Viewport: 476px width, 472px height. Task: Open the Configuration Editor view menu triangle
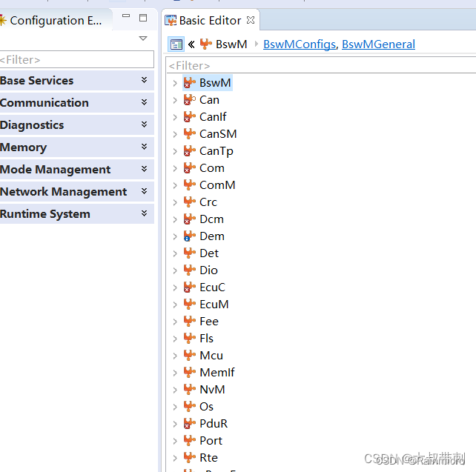pos(143,39)
